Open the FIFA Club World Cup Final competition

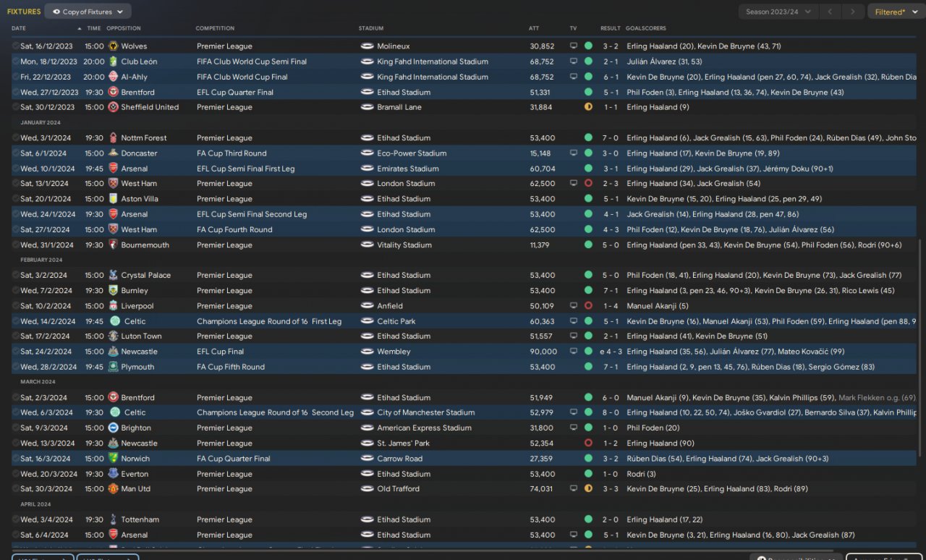click(x=242, y=77)
